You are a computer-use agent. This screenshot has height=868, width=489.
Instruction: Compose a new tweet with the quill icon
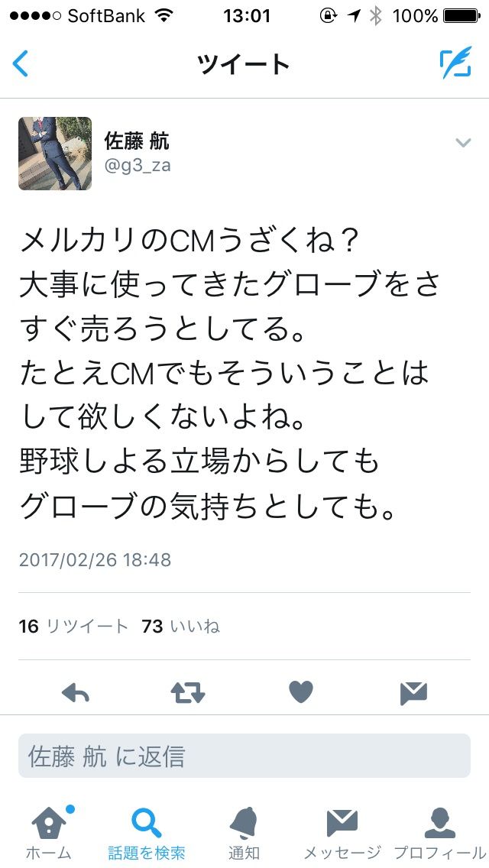pyautogui.click(x=456, y=63)
